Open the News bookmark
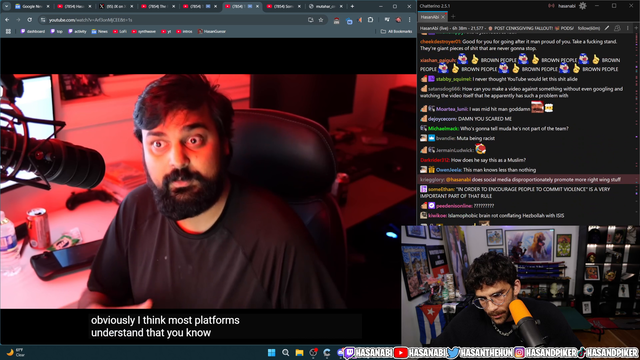The image size is (640, 360). 100,31
